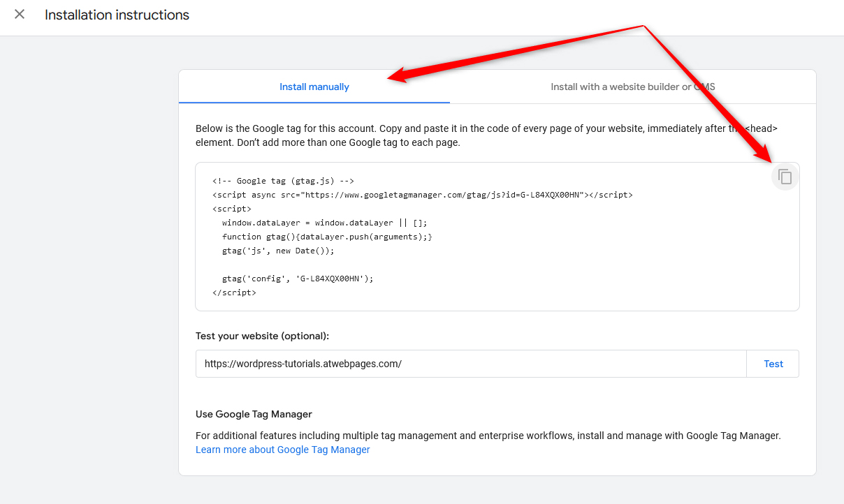This screenshot has height=504, width=844.
Task: Open "Learn more about Google Tag Manager"
Action: click(282, 450)
